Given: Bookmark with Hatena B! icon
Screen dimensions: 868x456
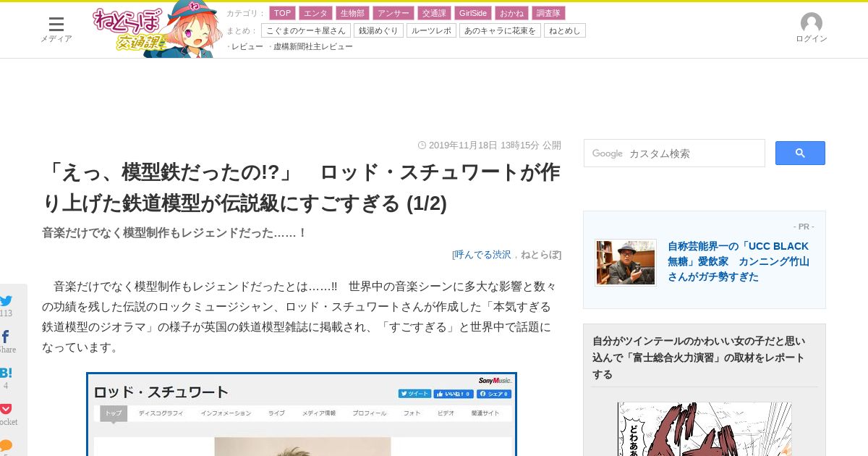Looking at the screenshot, I should pyautogui.click(x=6, y=373).
